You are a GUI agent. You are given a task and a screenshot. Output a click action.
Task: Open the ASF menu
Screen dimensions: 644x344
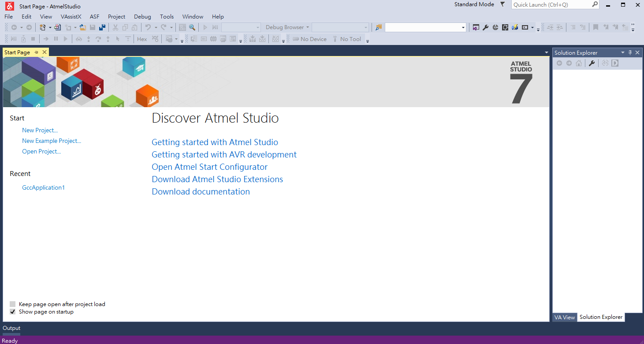click(x=95, y=16)
